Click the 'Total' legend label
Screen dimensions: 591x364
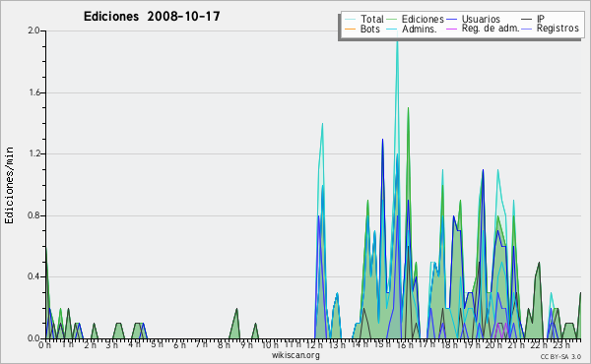[x=372, y=19]
